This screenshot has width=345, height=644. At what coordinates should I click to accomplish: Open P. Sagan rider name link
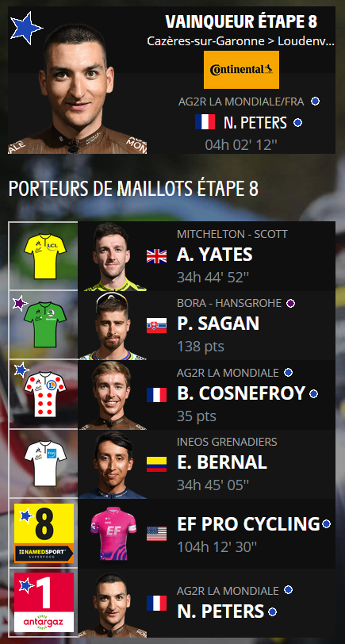click(218, 324)
